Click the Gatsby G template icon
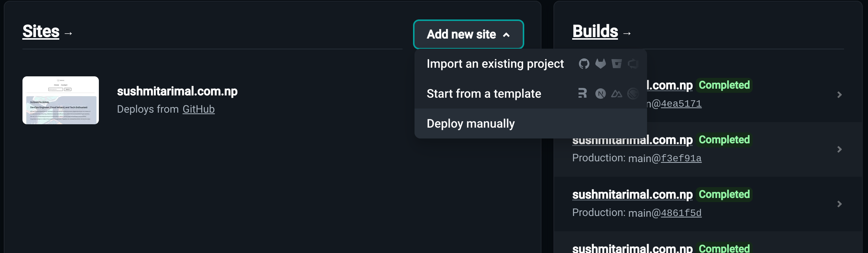The height and width of the screenshot is (253, 868). tap(633, 94)
